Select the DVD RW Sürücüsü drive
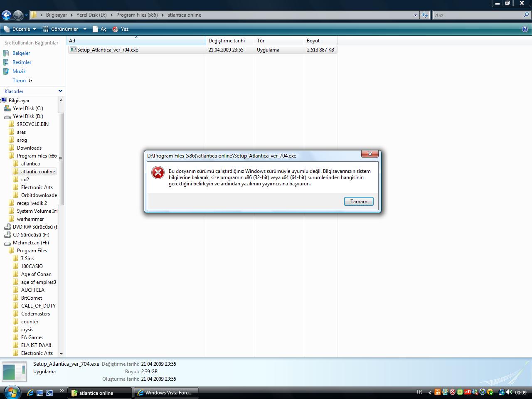This screenshot has height=399, width=532. click(x=35, y=227)
